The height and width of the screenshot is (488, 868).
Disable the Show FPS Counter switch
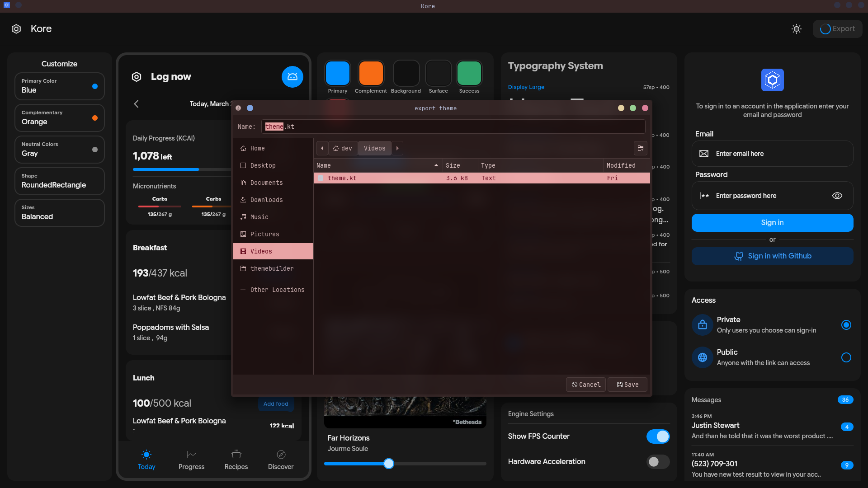pos(658,436)
